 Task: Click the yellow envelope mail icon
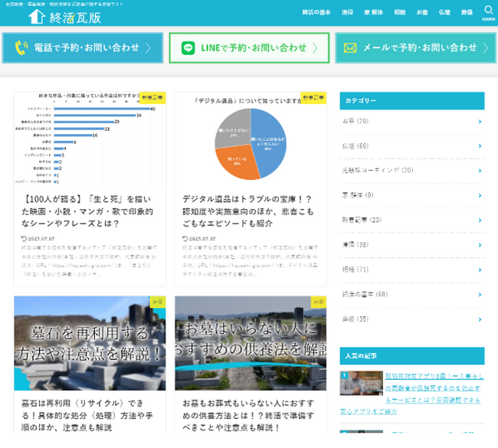(350, 48)
